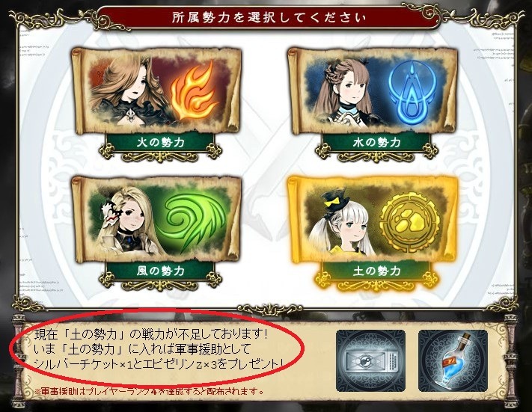Select the orange flame emblem icon
Screen dimensions: 532x412
point(195,92)
